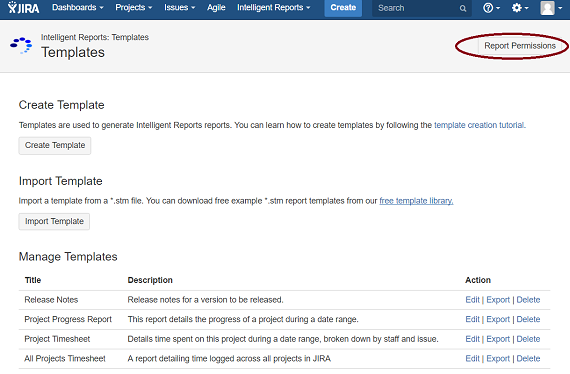Expand the Intelligent Reports dropdown menu
Image resolution: width=570 pixels, height=374 pixels.
point(273,8)
